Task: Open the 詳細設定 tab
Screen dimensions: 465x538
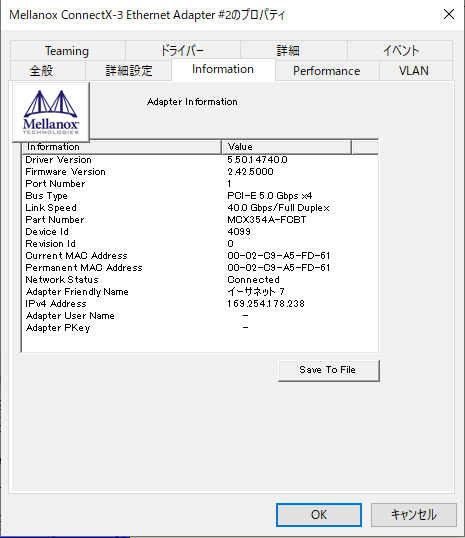Action: 129,71
